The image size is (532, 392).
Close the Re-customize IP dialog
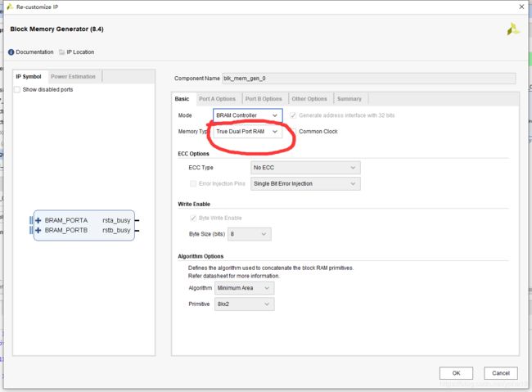point(521,7)
